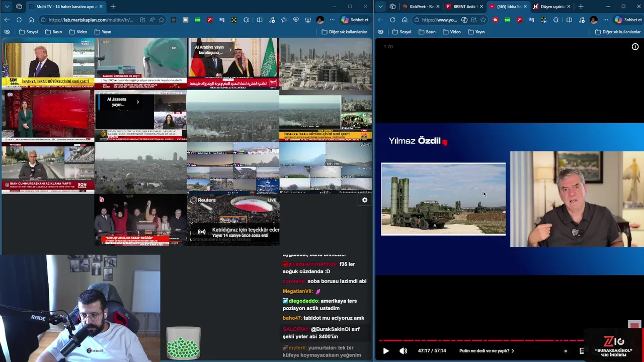
Task: Open tab search dropdown in left window
Action: click(7, 7)
